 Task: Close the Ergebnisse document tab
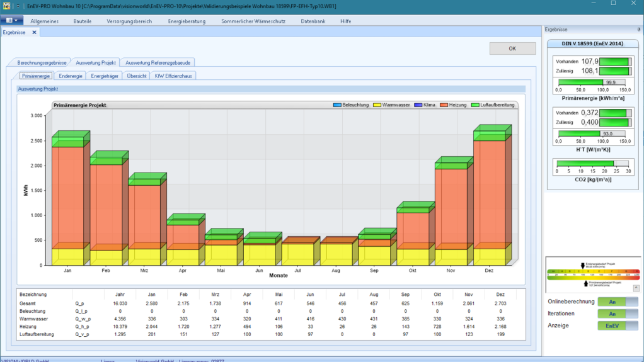tap(34, 32)
